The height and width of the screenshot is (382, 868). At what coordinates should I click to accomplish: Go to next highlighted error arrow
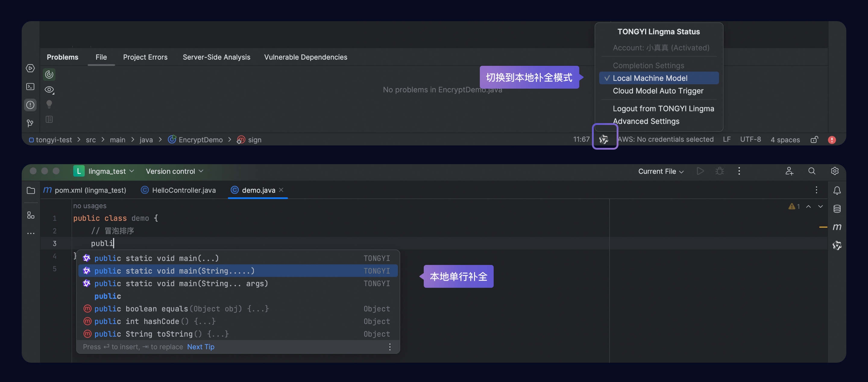point(820,206)
